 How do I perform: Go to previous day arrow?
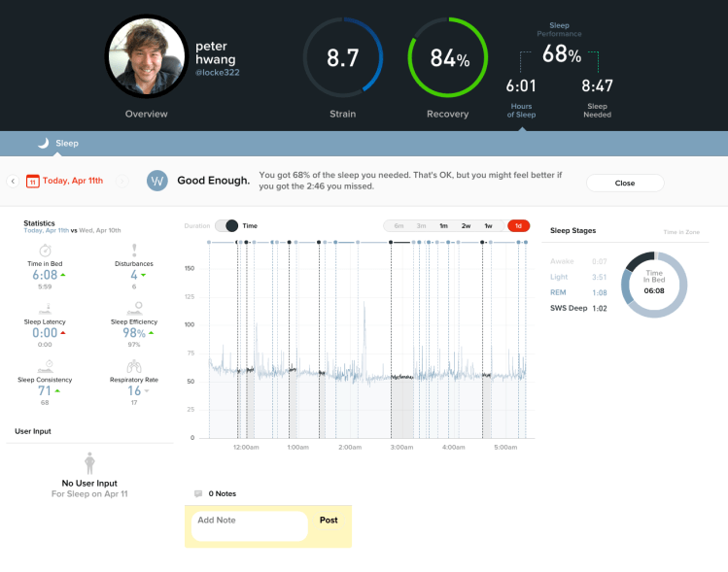tap(13, 181)
